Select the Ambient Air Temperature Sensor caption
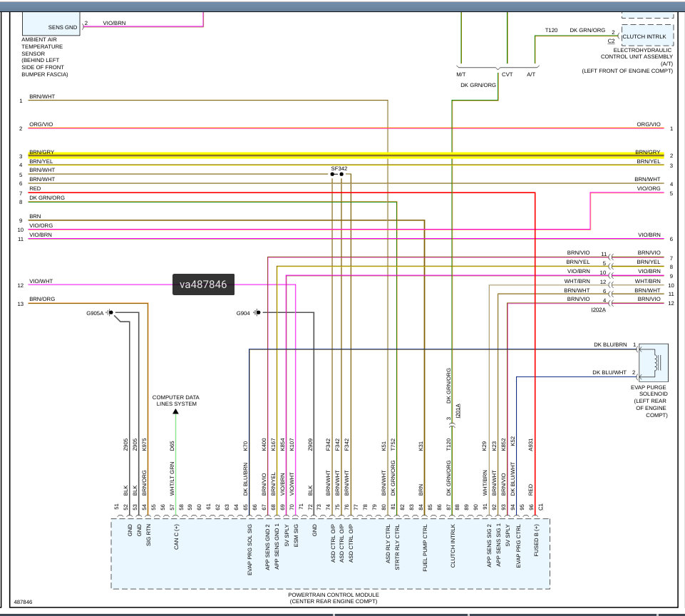Image resolution: width=685 pixels, height=616 pixels. click(45, 57)
